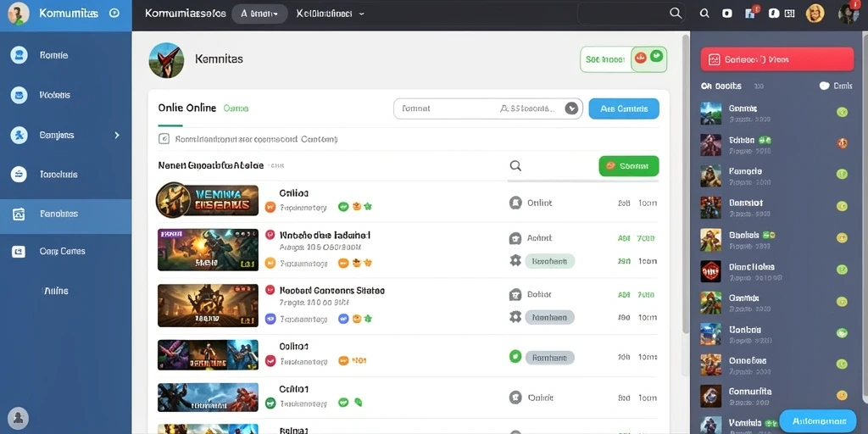This screenshot has height=434, width=868.
Task: Open notifications icon with red badge
Action: [x=752, y=13]
